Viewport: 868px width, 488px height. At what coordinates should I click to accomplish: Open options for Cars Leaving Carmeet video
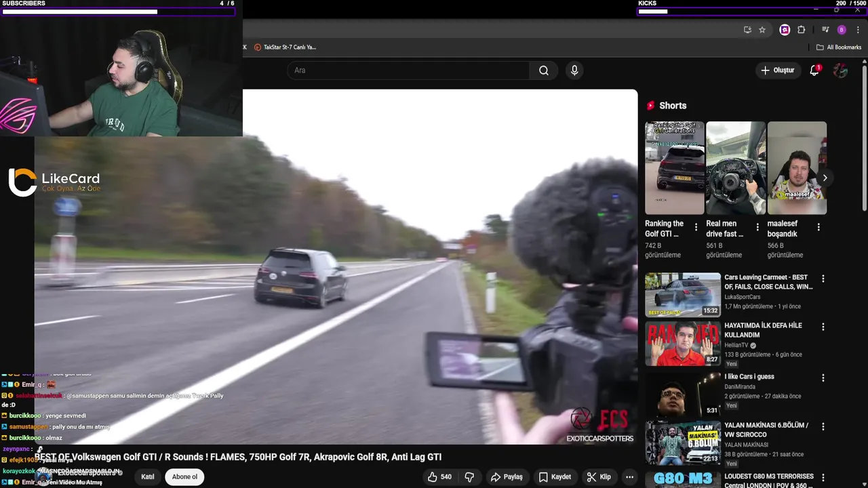pos(823,279)
